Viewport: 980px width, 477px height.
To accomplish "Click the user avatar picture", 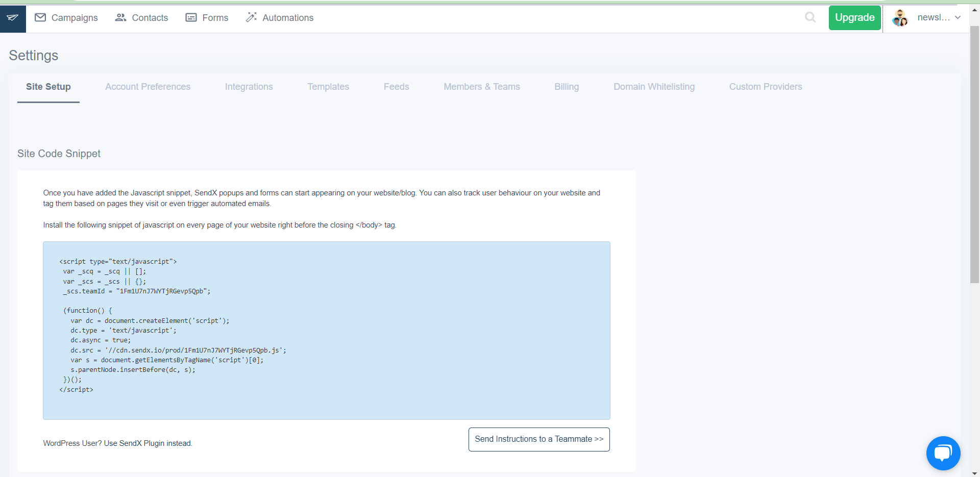I will pos(900,18).
